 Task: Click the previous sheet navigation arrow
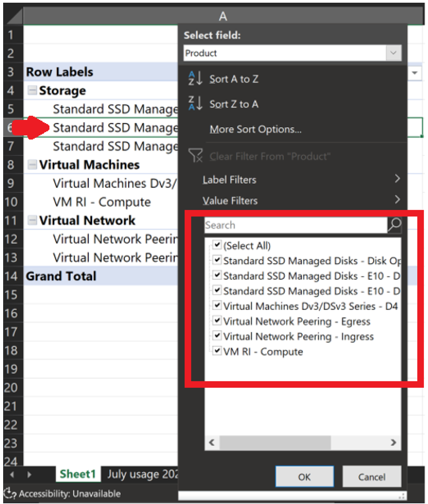[x=12, y=474]
